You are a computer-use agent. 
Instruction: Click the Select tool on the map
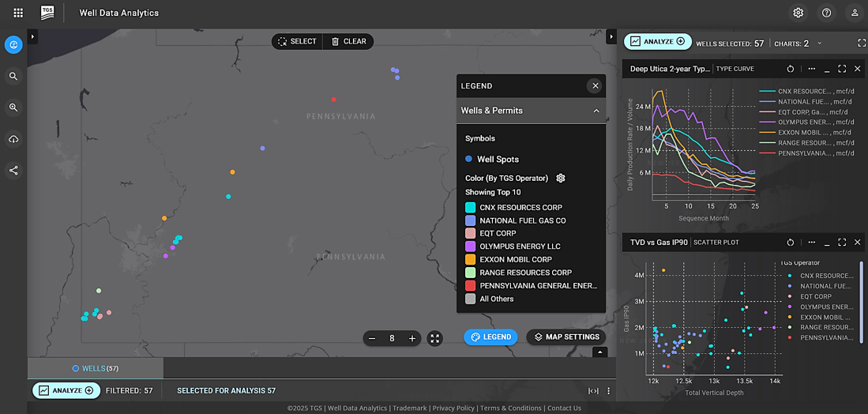tap(297, 42)
